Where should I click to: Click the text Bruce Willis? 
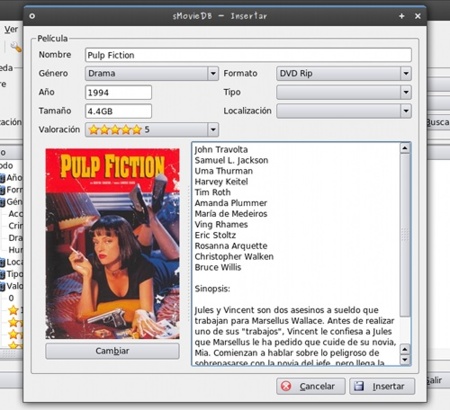(x=218, y=267)
